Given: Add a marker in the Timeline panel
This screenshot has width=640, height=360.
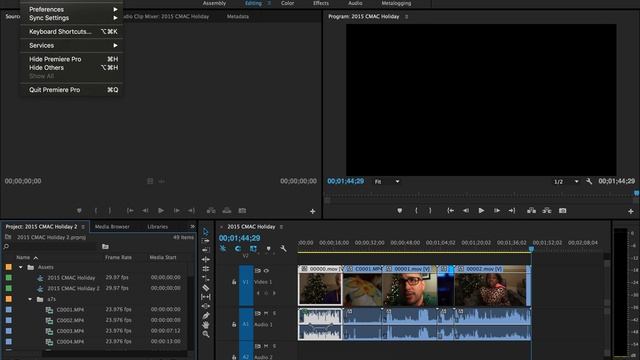Looking at the screenshot, I should coord(268,248).
